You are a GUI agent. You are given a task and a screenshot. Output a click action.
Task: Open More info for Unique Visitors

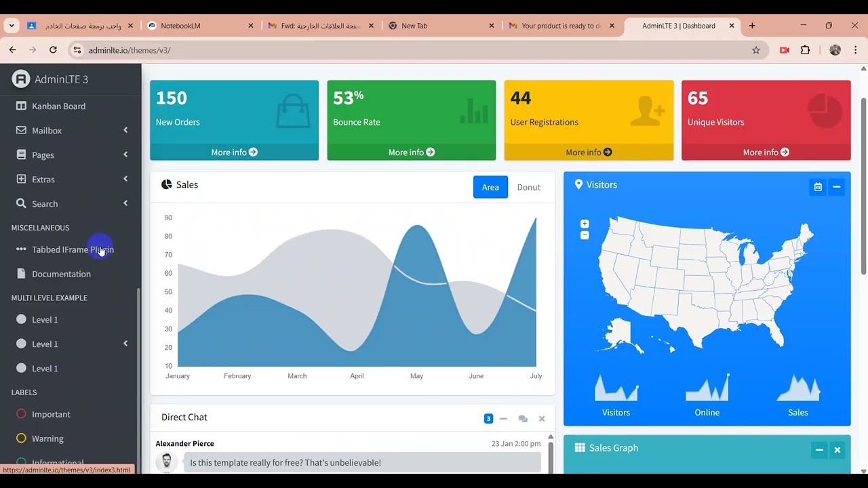point(766,152)
